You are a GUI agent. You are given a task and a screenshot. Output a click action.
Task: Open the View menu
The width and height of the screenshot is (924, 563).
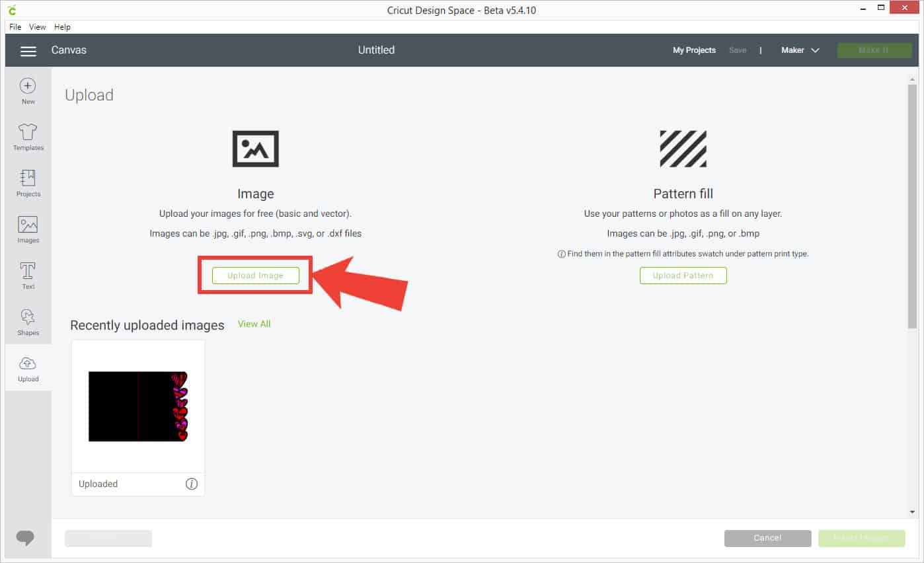[x=38, y=27]
